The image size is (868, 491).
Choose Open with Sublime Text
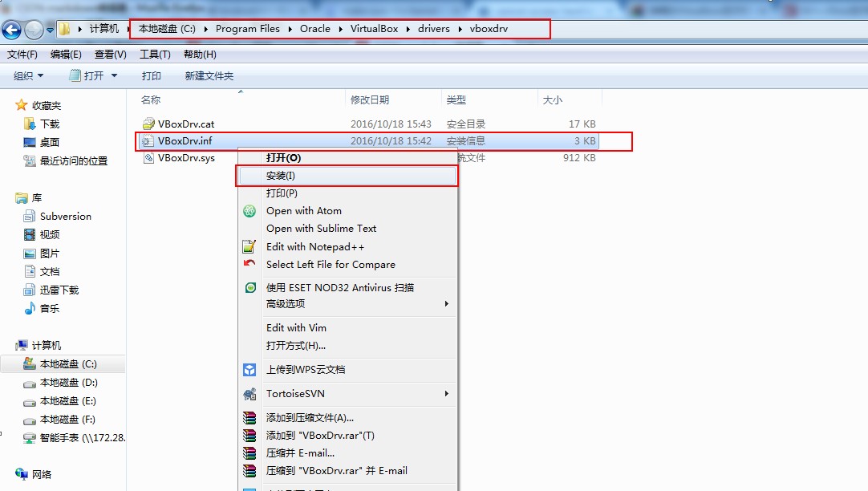pos(347,229)
